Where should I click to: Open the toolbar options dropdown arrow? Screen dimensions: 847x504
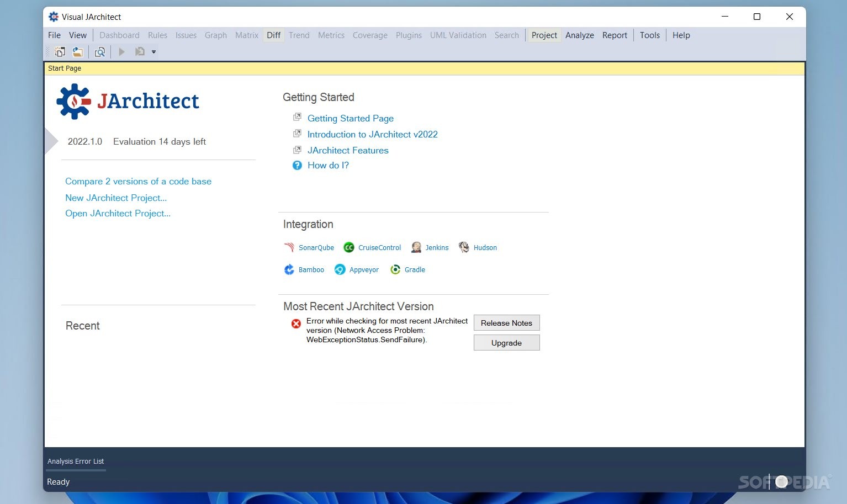pyautogui.click(x=153, y=52)
